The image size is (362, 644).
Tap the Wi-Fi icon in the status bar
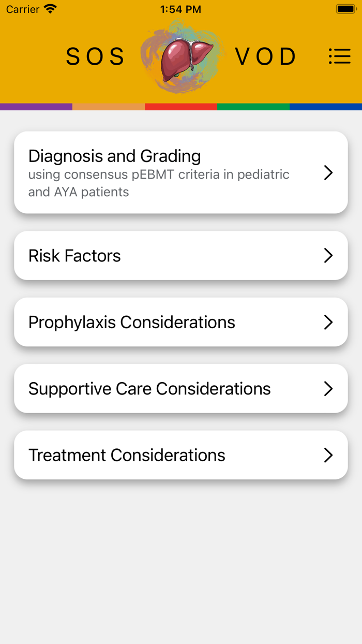coord(50,8)
